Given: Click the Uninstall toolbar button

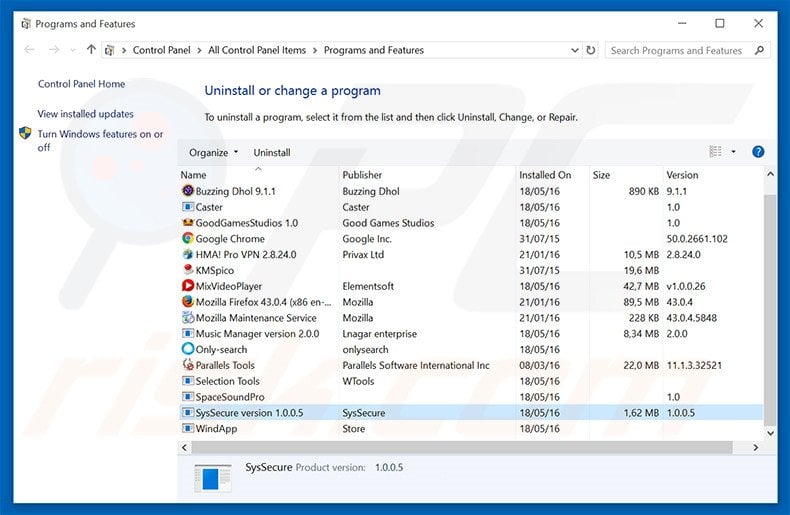Looking at the screenshot, I should [272, 152].
